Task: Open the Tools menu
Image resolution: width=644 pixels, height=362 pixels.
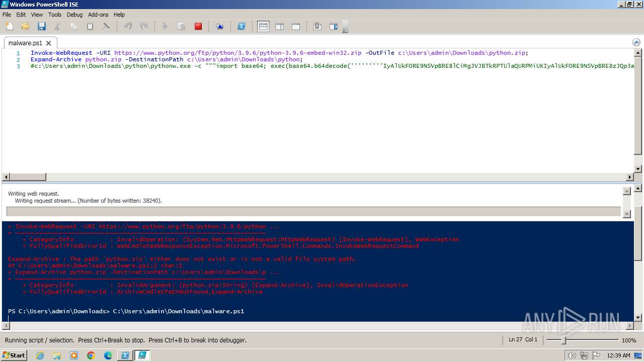Action: click(54, 15)
